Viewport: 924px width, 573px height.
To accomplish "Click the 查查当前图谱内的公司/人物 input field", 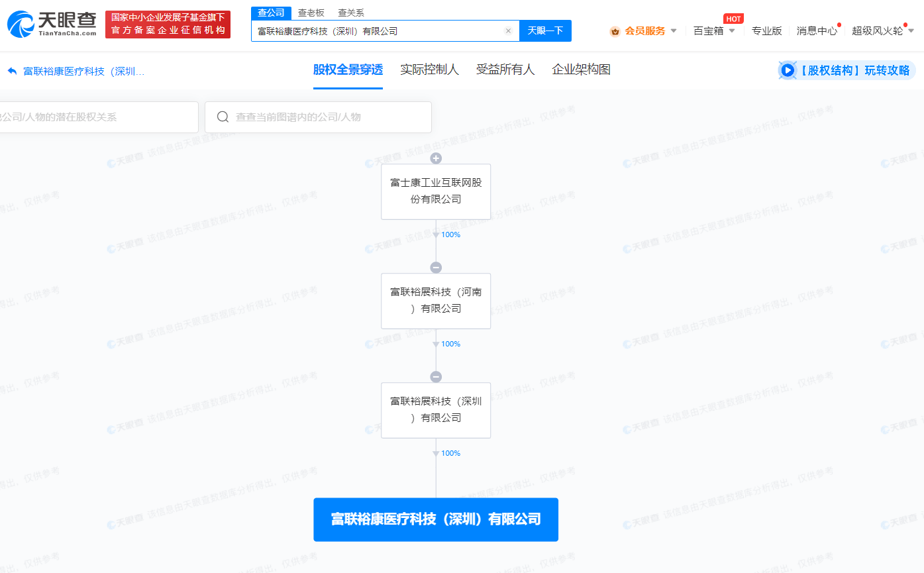I will point(318,117).
